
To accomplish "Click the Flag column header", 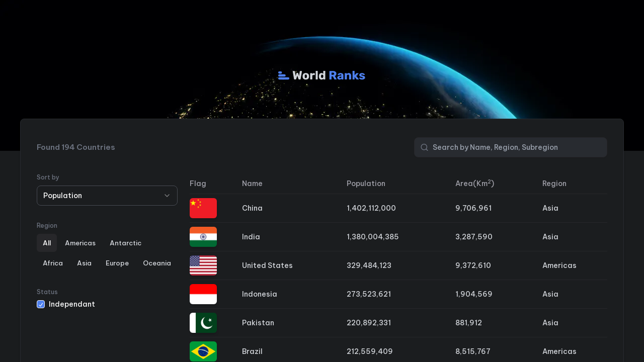I will click(x=198, y=184).
